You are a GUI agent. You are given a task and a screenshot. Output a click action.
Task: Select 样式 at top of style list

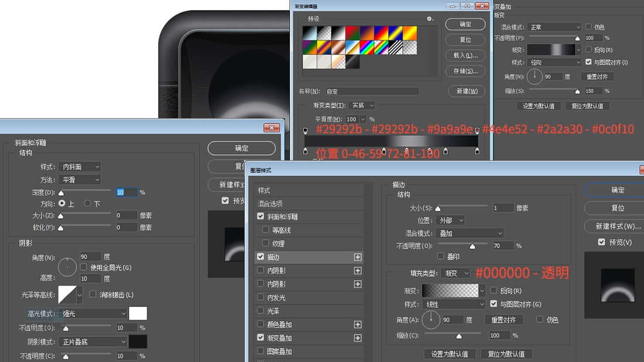coord(309,191)
